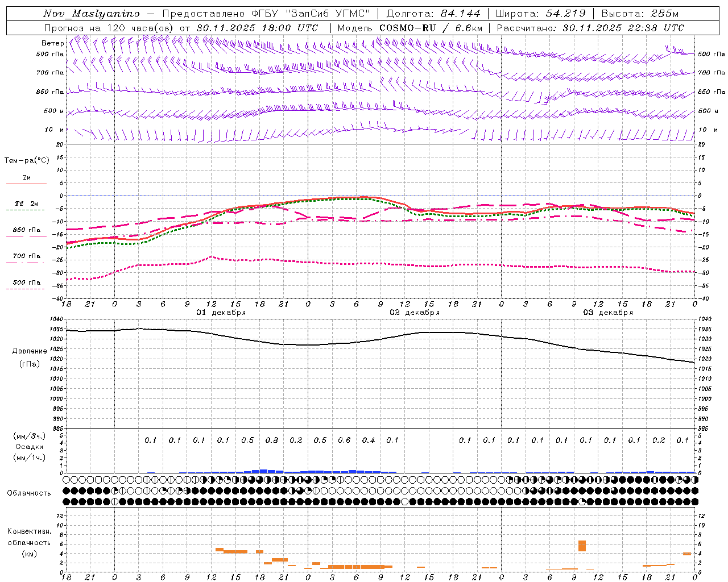This screenshot has height=582, width=728.
Task: Click the 01 декабря date label
Action: pyautogui.click(x=221, y=313)
